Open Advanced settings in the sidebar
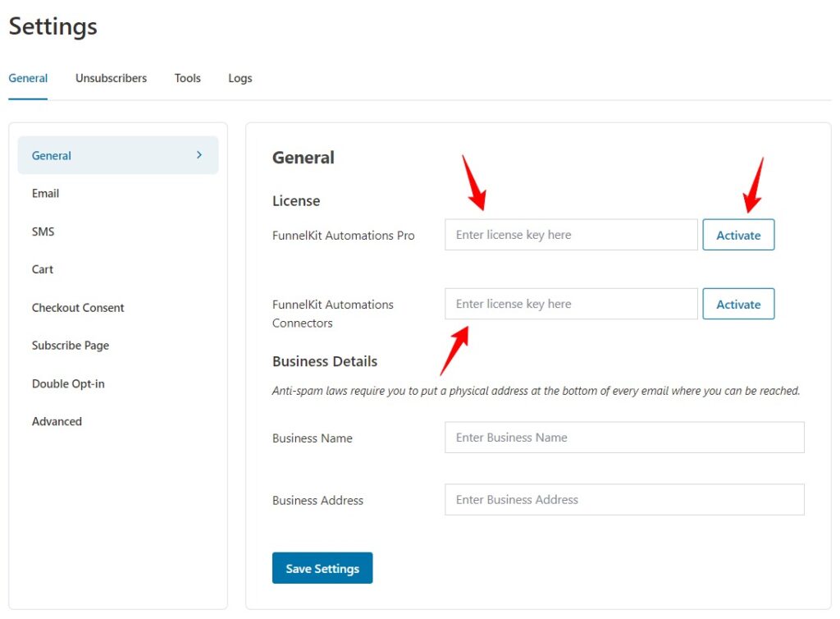This screenshot has width=840, height=619. point(57,422)
